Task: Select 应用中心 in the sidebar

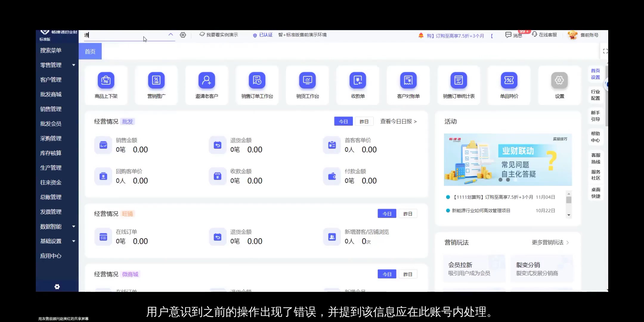Action: tap(51, 256)
